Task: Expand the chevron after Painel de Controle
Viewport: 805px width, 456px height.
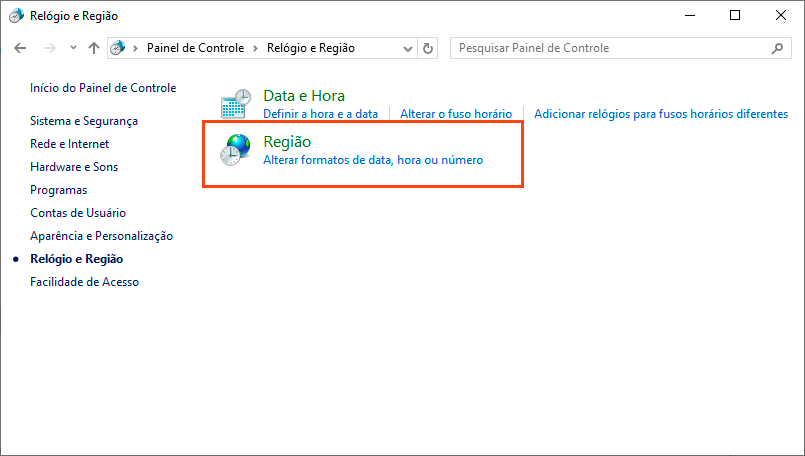Action: [x=255, y=48]
